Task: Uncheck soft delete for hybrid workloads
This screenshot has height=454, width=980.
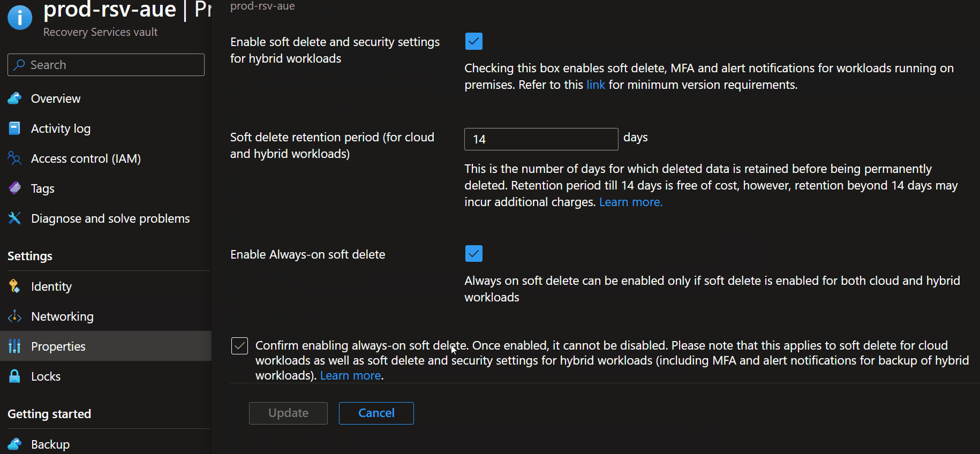Action: point(474,41)
